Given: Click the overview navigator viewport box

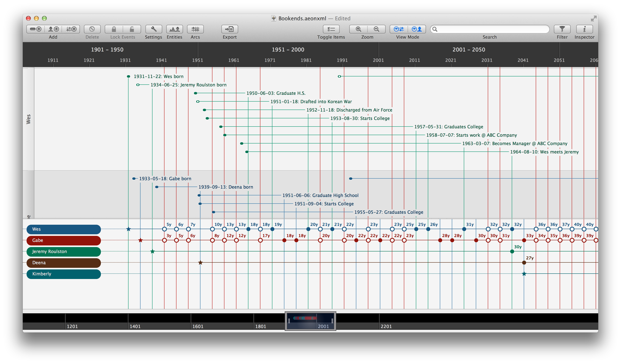Looking at the screenshot, I should pyautogui.click(x=310, y=321).
